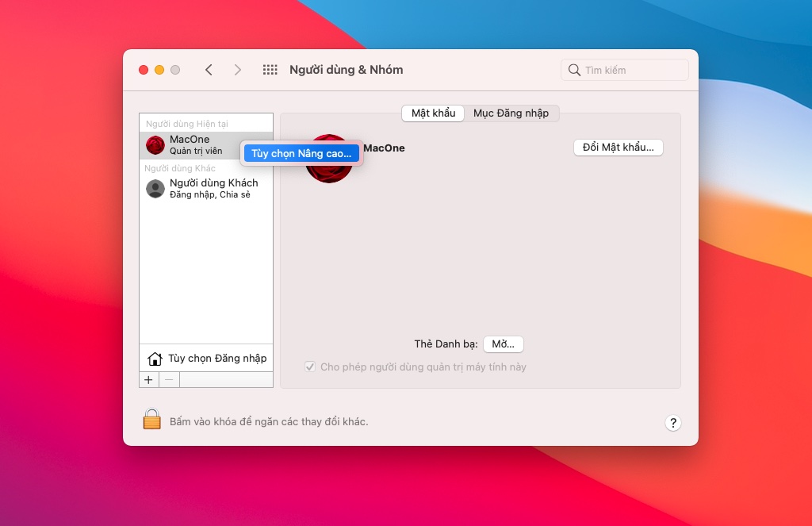Choose 'Tùy chọn Nâng cao...' context menu item
This screenshot has height=526, width=812.
[301, 153]
